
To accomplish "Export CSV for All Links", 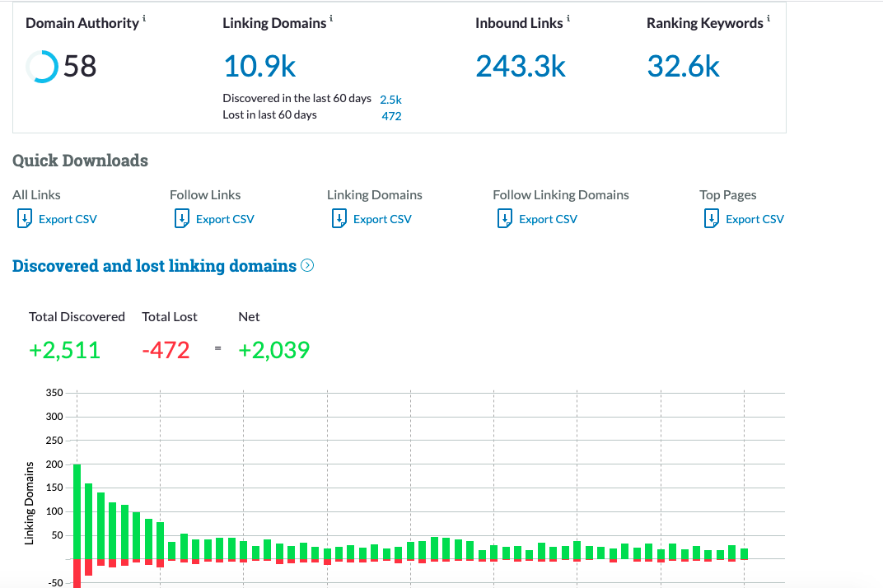I will 68,219.
